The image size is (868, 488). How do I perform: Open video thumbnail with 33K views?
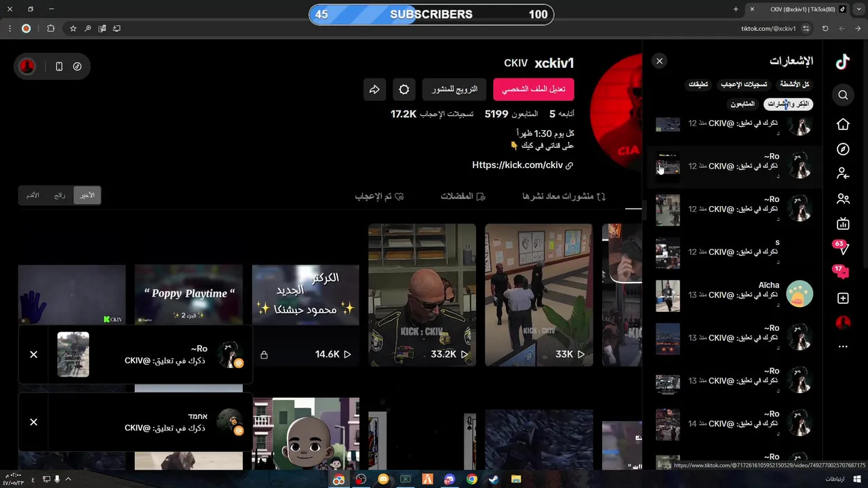[x=538, y=295]
